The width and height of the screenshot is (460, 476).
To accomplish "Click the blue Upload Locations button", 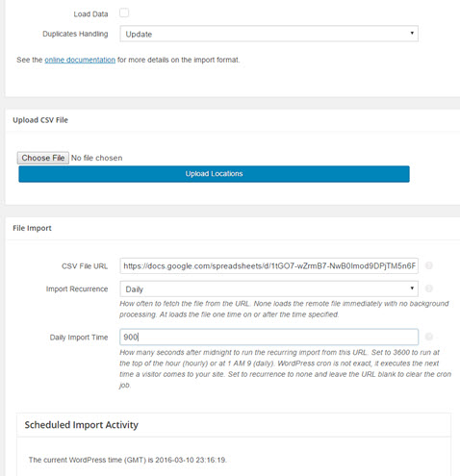I will click(214, 174).
